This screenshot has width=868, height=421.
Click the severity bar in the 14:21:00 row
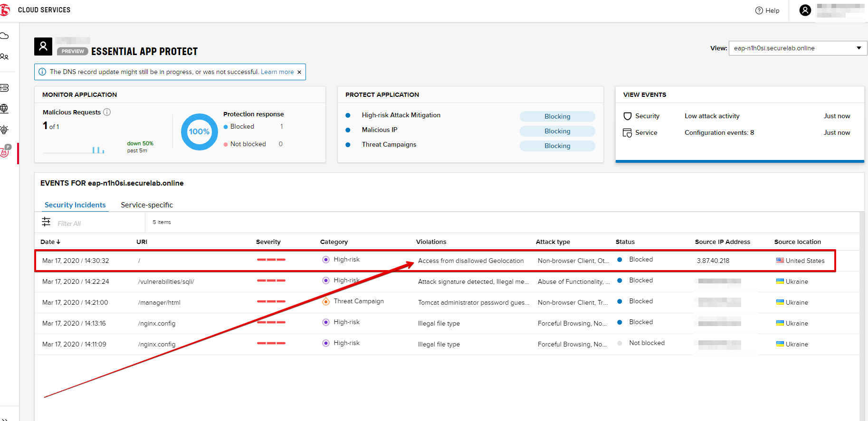pos(271,301)
